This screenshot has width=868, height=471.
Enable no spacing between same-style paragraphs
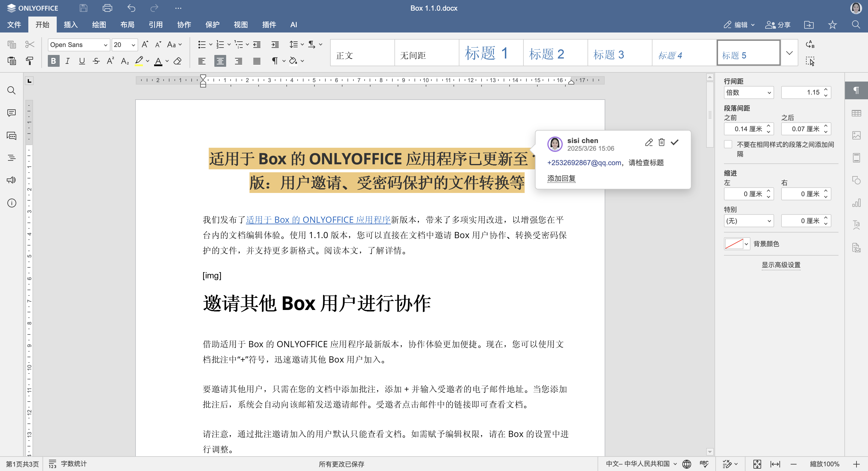pyautogui.click(x=728, y=144)
